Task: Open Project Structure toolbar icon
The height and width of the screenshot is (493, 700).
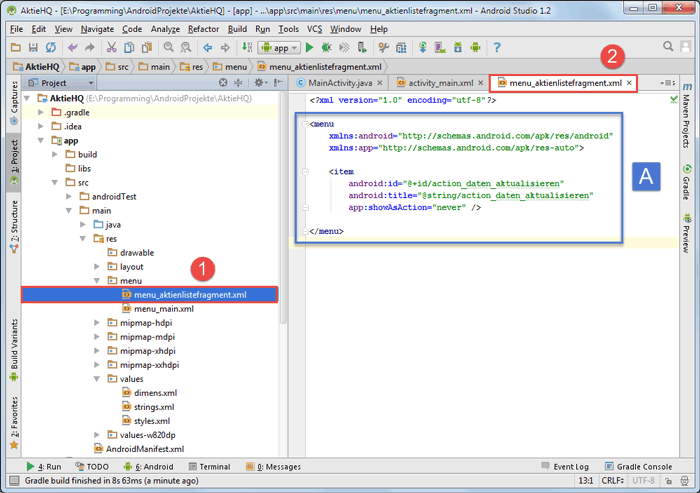Action: (401, 47)
